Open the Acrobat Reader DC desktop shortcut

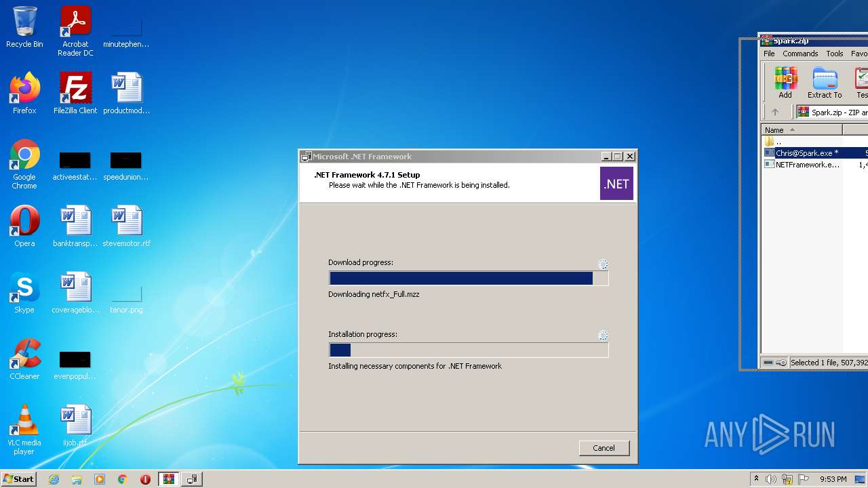(x=75, y=31)
